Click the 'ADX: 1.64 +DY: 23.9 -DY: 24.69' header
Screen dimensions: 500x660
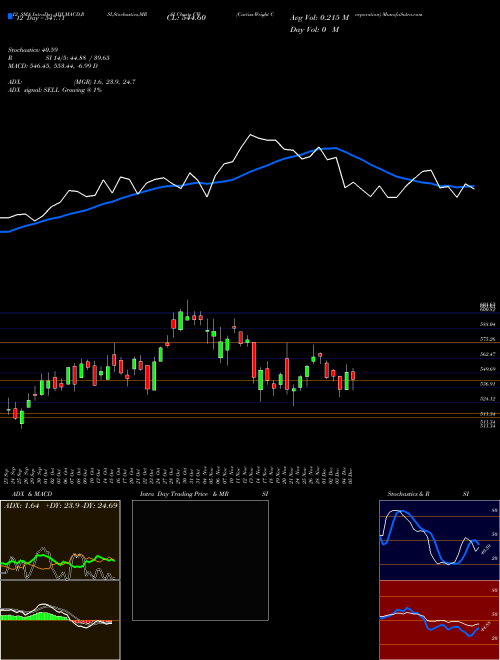click(61, 505)
